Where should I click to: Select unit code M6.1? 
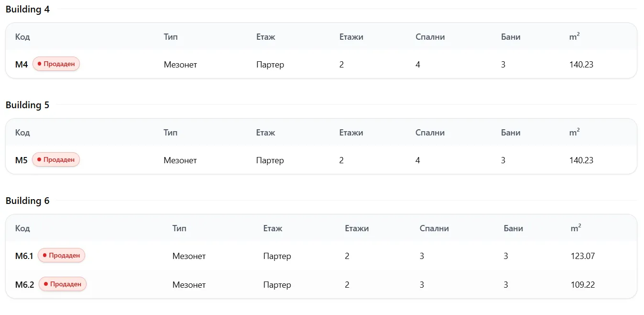pyautogui.click(x=24, y=256)
